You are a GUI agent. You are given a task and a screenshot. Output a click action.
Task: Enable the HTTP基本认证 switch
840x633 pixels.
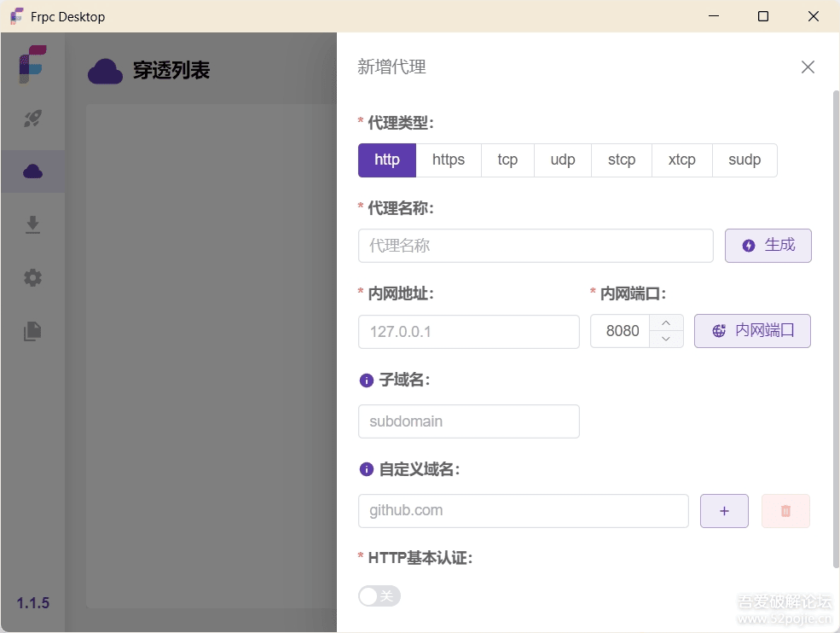pyautogui.click(x=379, y=595)
